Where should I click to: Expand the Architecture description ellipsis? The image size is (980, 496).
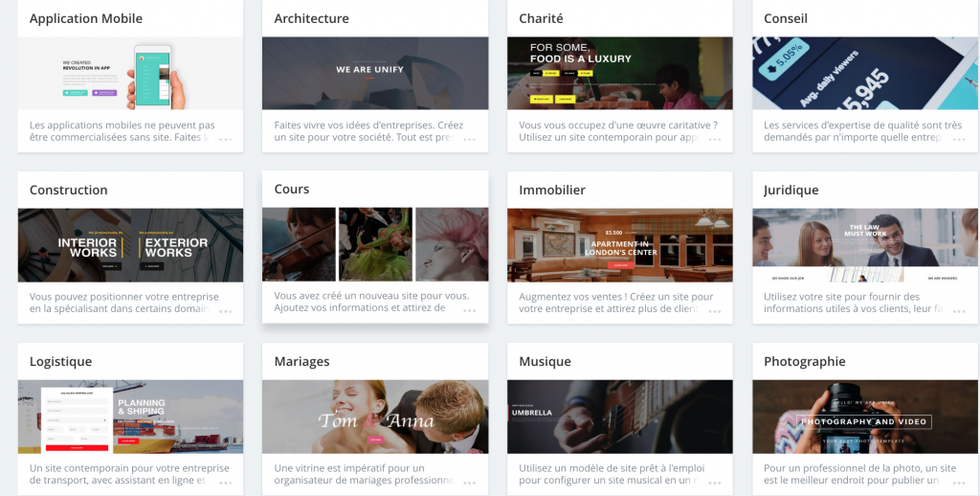point(469,140)
